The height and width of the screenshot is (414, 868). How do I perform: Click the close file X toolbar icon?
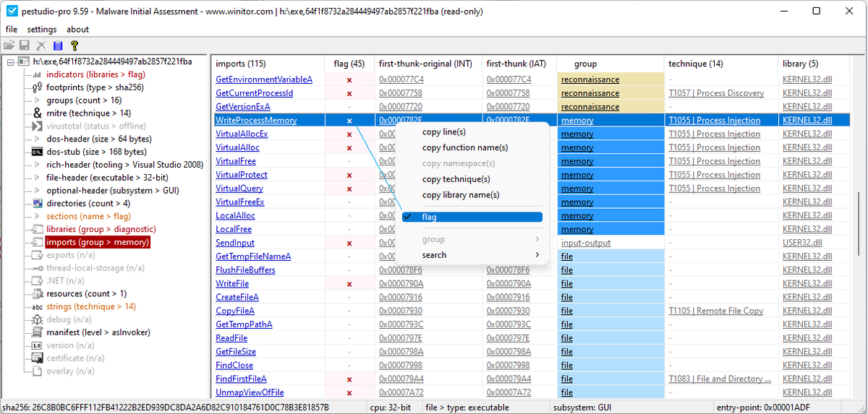click(41, 46)
